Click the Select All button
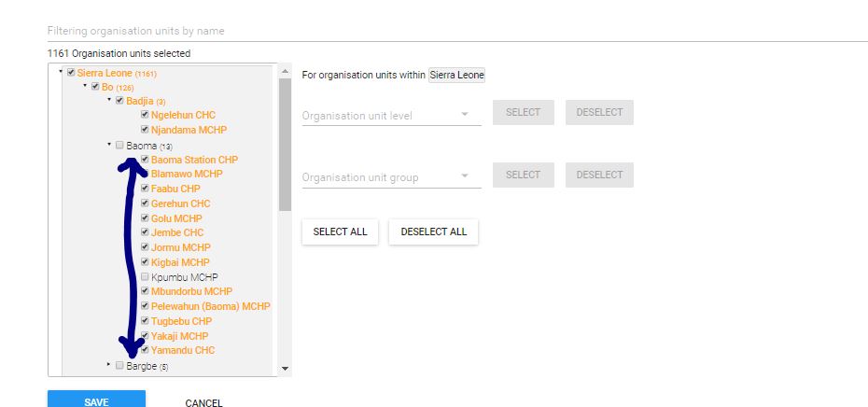The image size is (868, 407). tap(340, 232)
